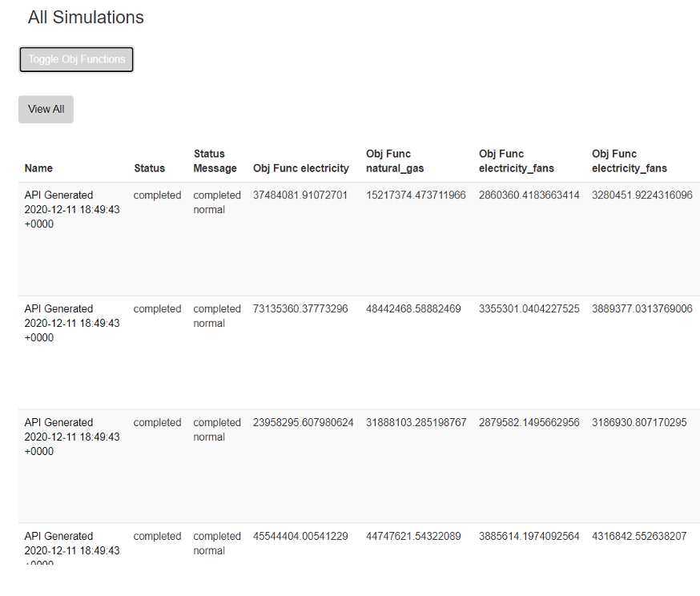The height and width of the screenshot is (596, 700).
Task: Select the All Simulations heading
Action: pyautogui.click(x=86, y=18)
